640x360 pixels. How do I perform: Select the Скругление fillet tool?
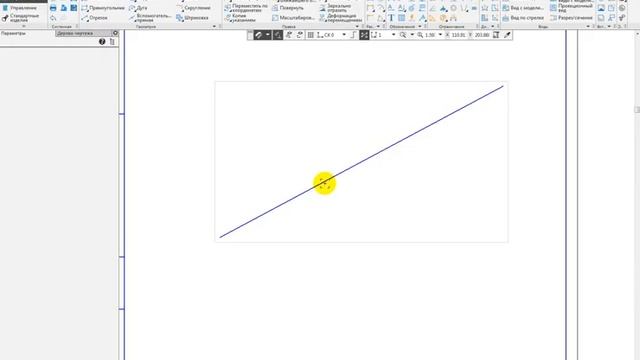point(194,8)
